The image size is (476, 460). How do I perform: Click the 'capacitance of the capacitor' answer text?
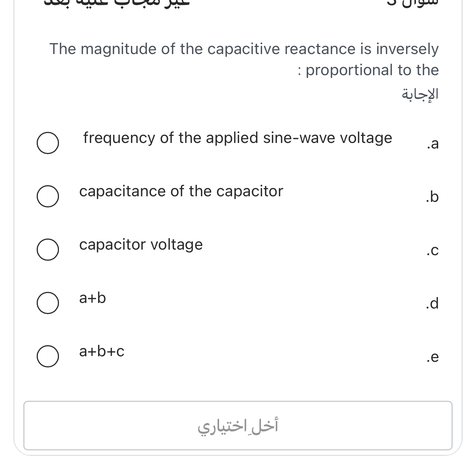[x=181, y=191]
